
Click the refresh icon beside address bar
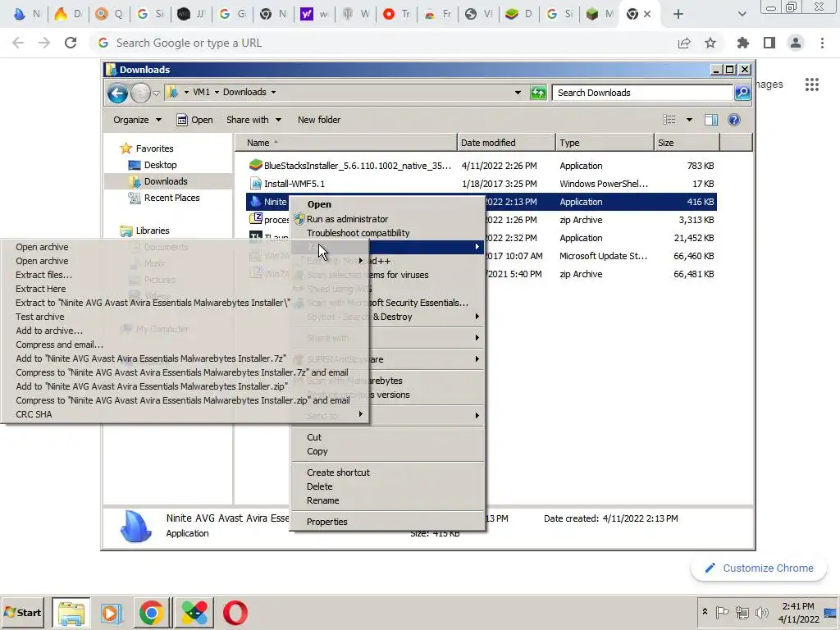point(538,93)
